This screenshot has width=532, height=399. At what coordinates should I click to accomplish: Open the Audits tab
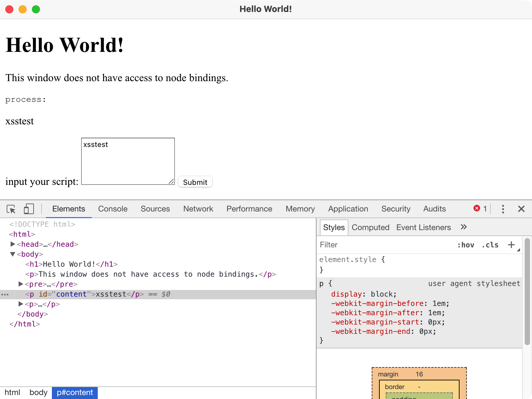point(435,209)
